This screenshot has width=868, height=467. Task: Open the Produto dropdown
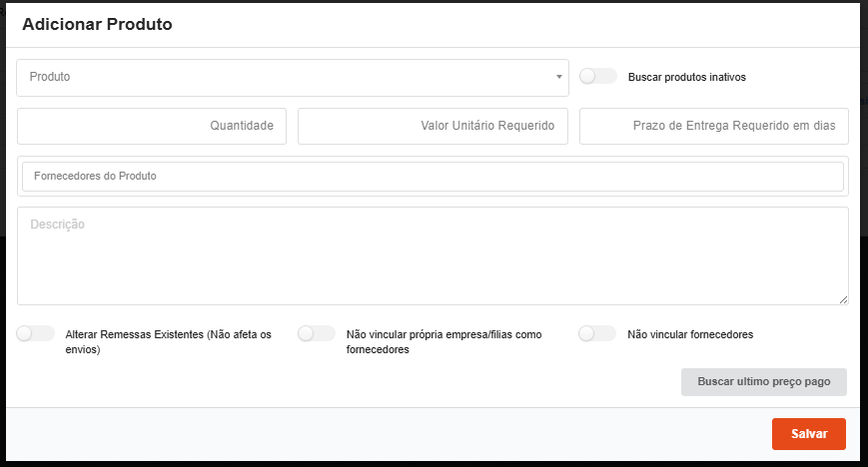[x=290, y=77]
